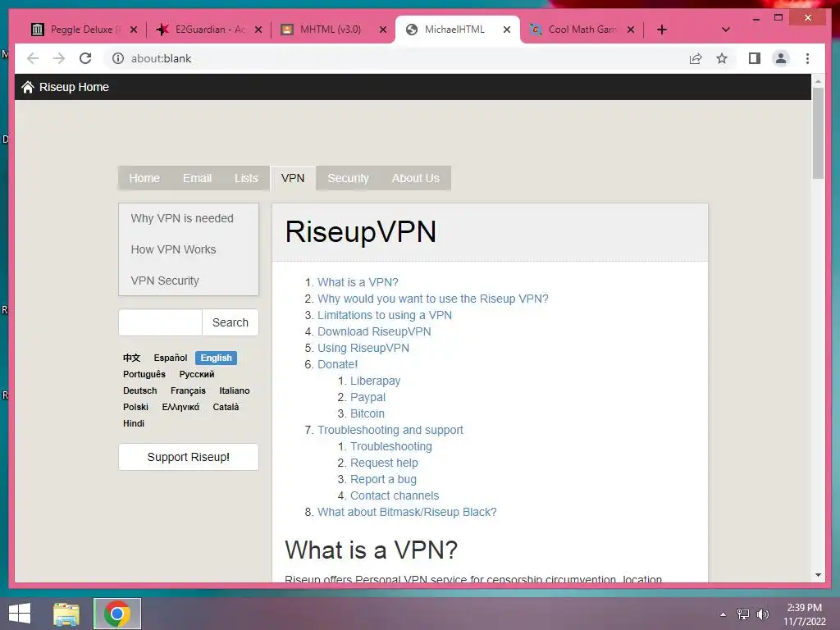Jump to the Using RiseupVPN section link
This screenshot has height=630, width=840.
point(363,348)
